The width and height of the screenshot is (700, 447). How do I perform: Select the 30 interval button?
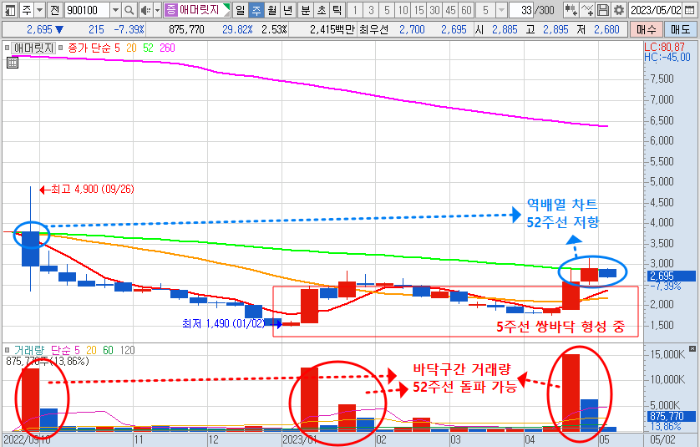pyautogui.click(x=435, y=10)
